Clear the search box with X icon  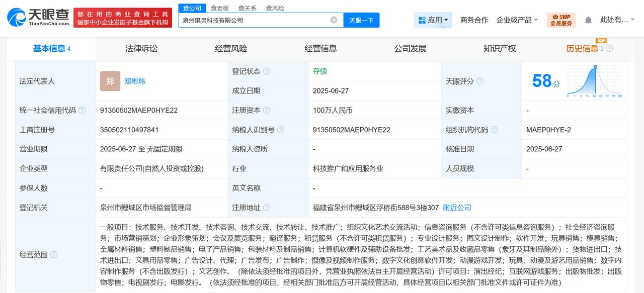point(334,20)
